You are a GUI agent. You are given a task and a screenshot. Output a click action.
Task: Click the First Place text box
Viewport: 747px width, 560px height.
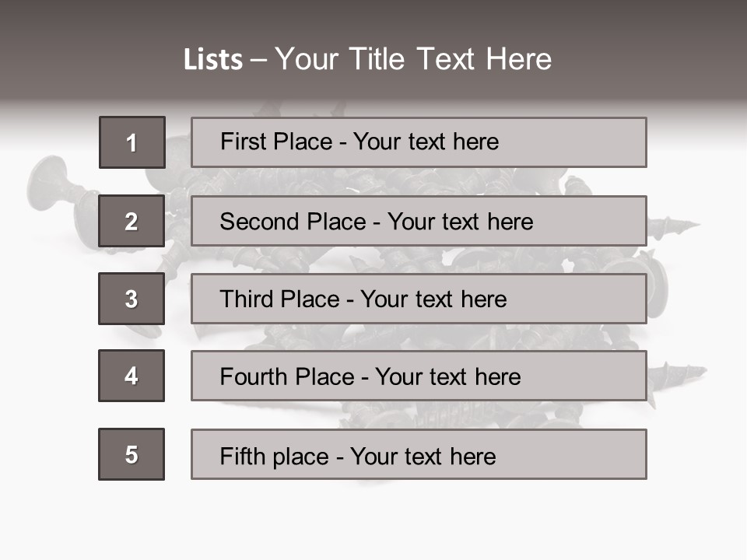click(x=419, y=142)
